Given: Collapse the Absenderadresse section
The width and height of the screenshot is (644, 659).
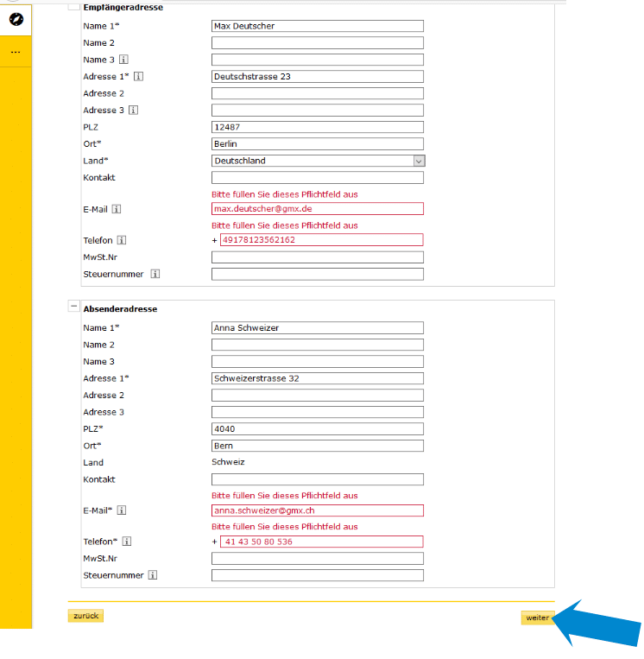Looking at the screenshot, I should pos(73,306).
